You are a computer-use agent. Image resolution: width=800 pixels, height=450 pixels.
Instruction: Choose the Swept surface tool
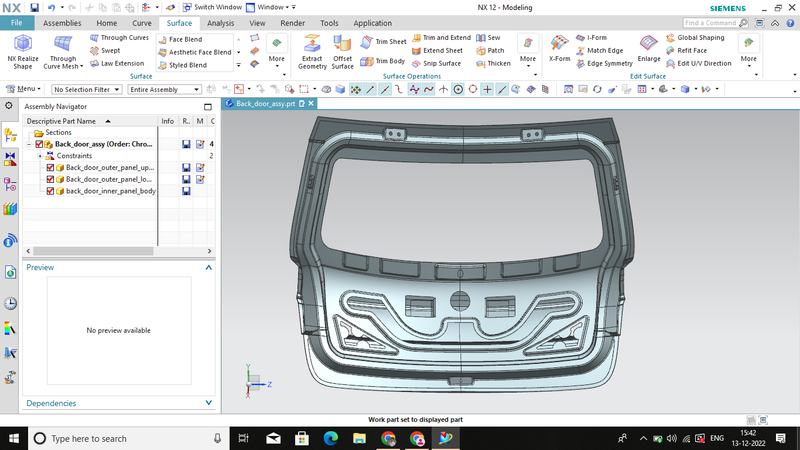[105, 51]
